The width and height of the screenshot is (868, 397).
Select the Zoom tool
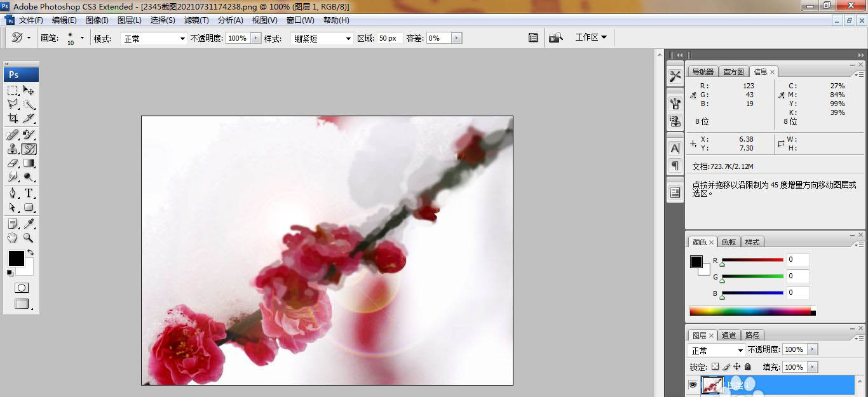[x=29, y=238]
